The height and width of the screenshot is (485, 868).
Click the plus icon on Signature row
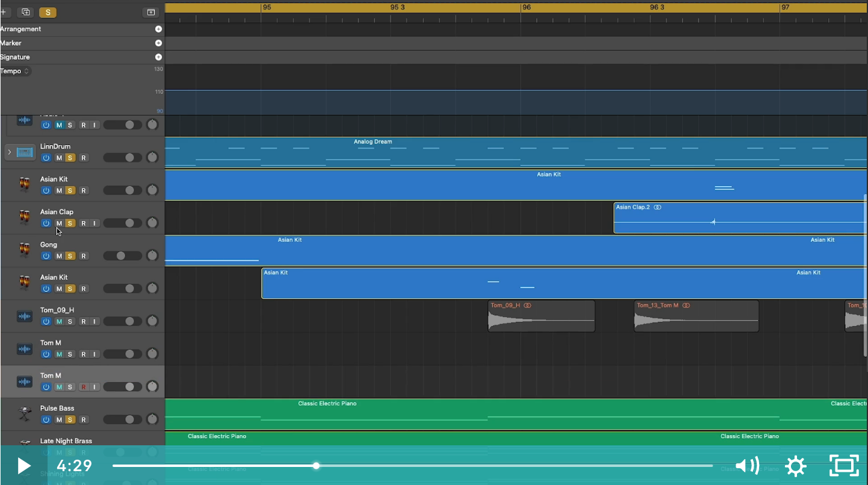click(x=158, y=57)
